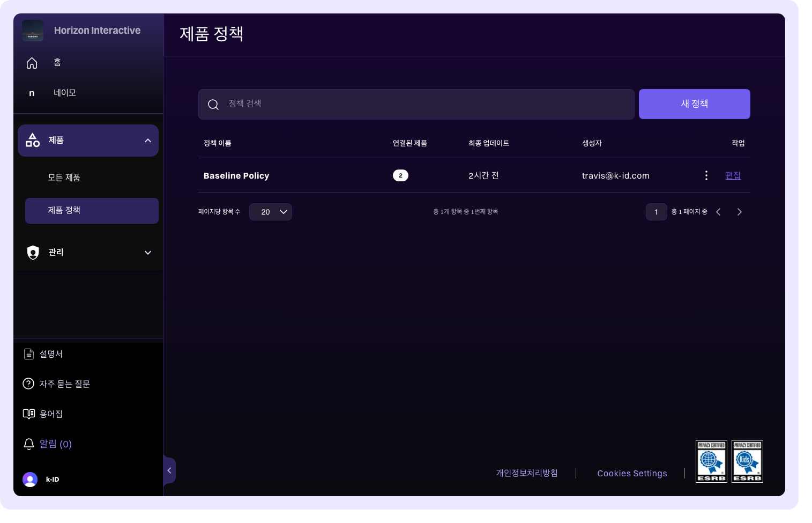Click the page number input box
812x523 pixels.
[x=656, y=212]
